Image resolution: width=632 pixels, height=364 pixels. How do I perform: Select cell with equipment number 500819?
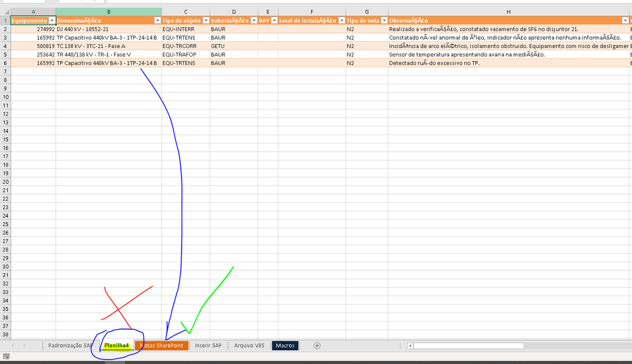tap(33, 46)
